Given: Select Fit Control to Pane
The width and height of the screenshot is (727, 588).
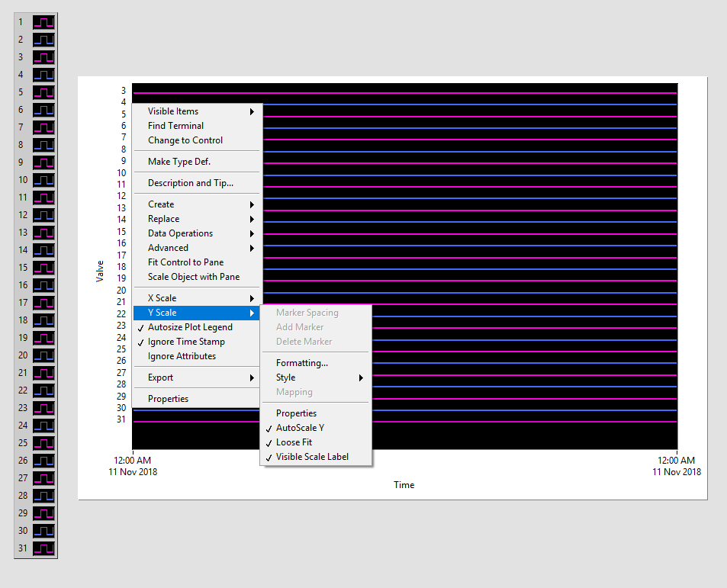Looking at the screenshot, I should pyautogui.click(x=196, y=262).
